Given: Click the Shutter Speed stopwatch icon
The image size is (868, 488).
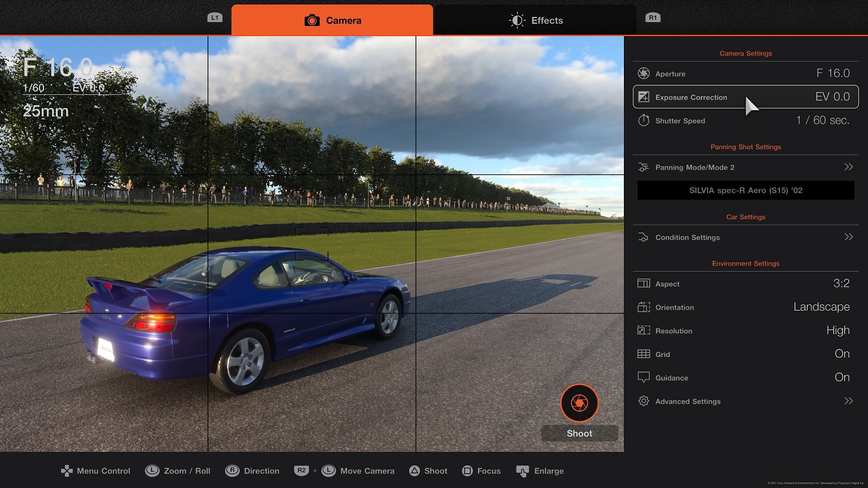Looking at the screenshot, I should pos(644,120).
